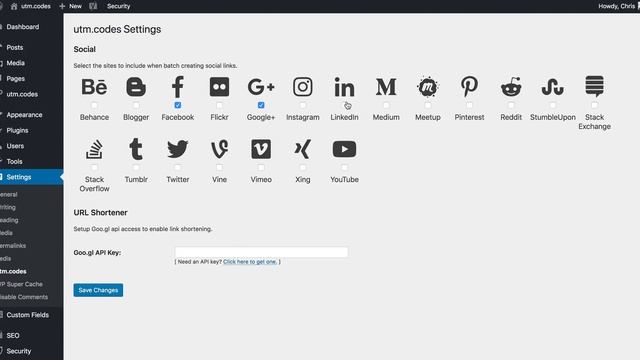
Task: Enable the YouTube checkbox
Action: click(x=344, y=167)
